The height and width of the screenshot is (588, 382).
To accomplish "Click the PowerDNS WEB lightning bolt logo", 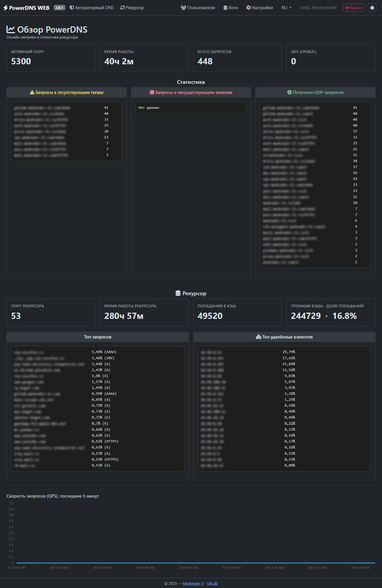I will (6, 8).
